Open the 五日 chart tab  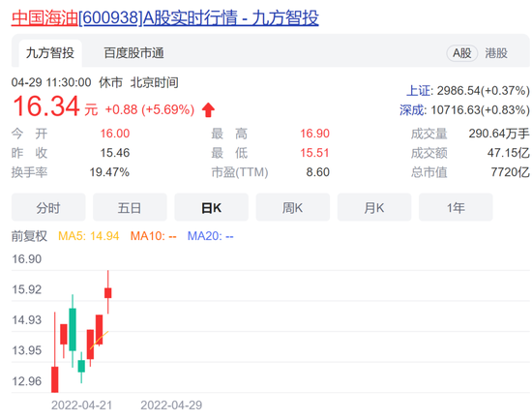pyautogui.click(x=130, y=207)
